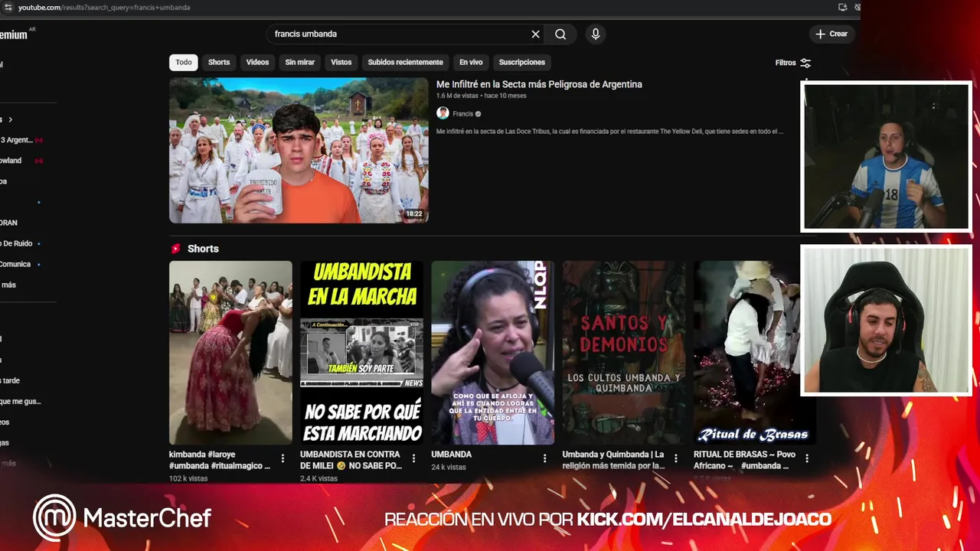Open the Crear button
The width and height of the screenshot is (980, 551).
[831, 34]
